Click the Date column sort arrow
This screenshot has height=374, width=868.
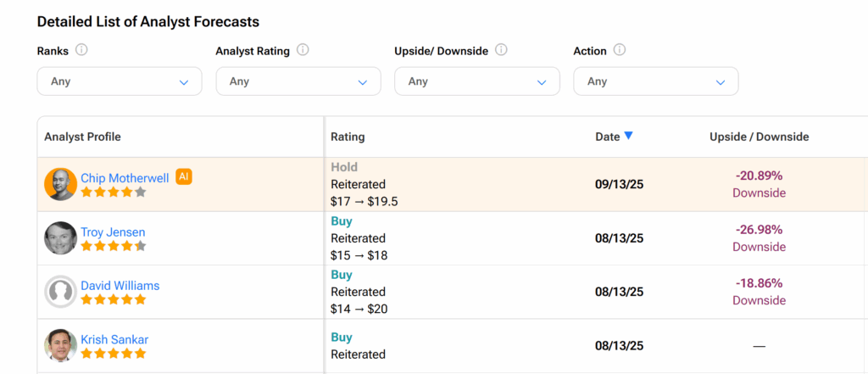pyautogui.click(x=628, y=136)
